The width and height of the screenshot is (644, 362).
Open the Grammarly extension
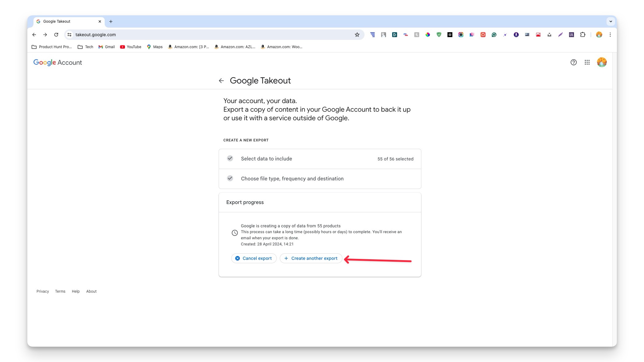coord(494,35)
